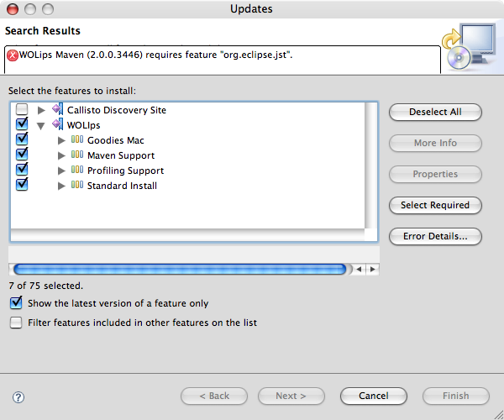Expand the Maven Support category
Viewport: 504px width, 420px height.
click(x=61, y=156)
